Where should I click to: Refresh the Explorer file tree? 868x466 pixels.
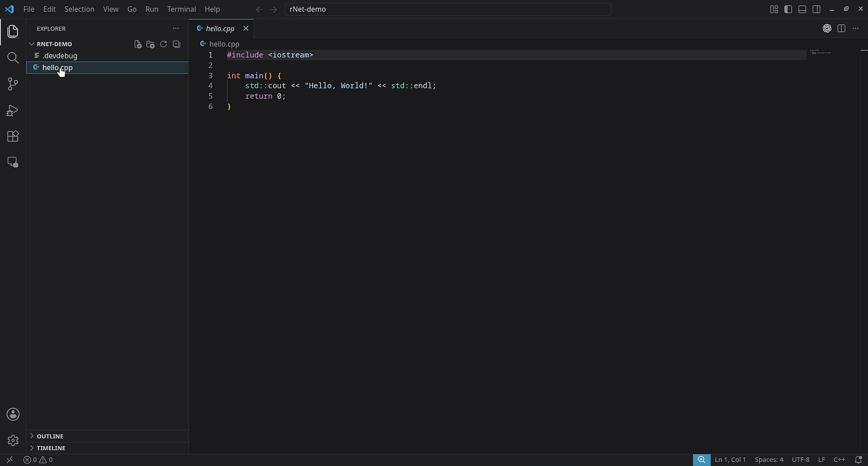tap(163, 44)
